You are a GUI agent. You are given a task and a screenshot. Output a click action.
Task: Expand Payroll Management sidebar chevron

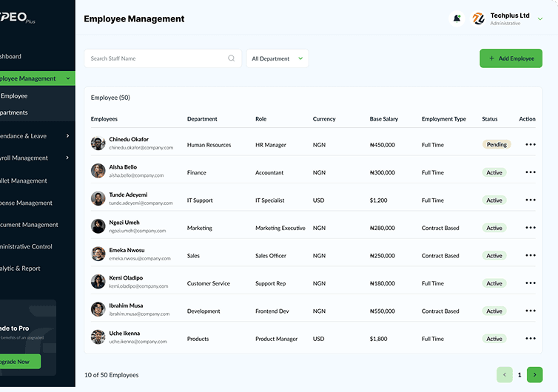click(x=67, y=158)
